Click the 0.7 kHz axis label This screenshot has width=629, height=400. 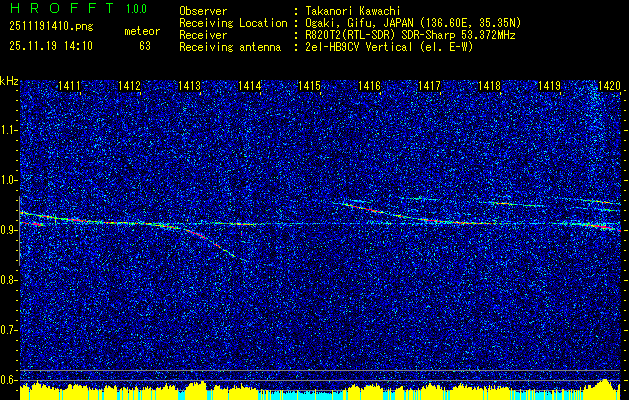point(8,330)
